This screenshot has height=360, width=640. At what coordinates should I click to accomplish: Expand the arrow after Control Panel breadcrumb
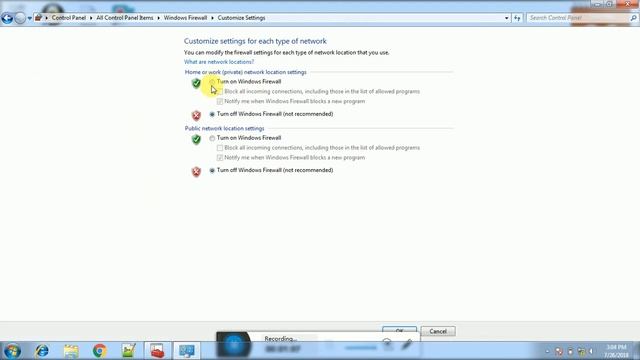click(91, 18)
